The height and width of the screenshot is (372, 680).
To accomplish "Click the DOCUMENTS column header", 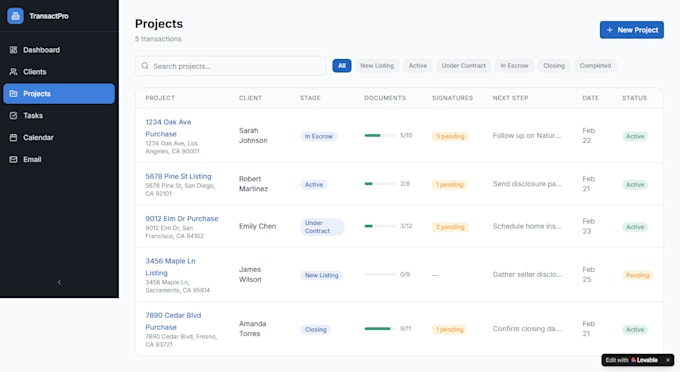I will click(x=385, y=98).
